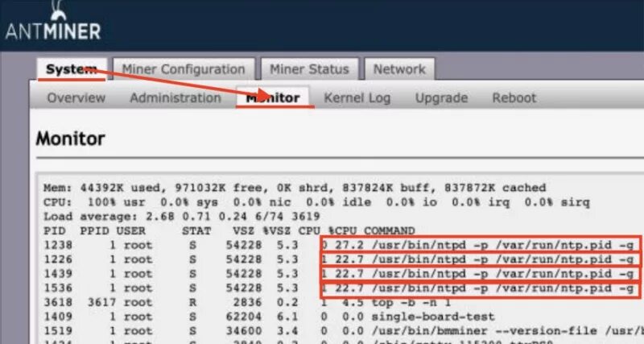The width and height of the screenshot is (644, 344).
Task: Go to the Upgrade sub-tab
Action: (x=441, y=97)
